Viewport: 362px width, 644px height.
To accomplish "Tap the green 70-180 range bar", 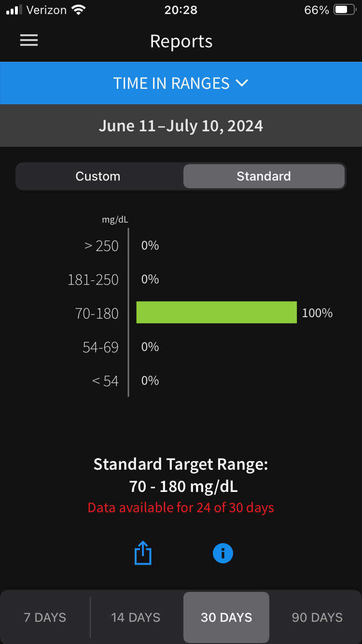I will click(x=216, y=312).
